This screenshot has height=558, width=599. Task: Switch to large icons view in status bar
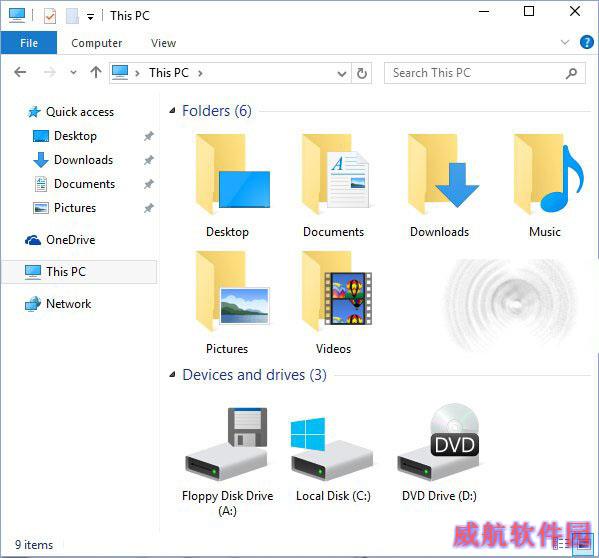[584, 543]
